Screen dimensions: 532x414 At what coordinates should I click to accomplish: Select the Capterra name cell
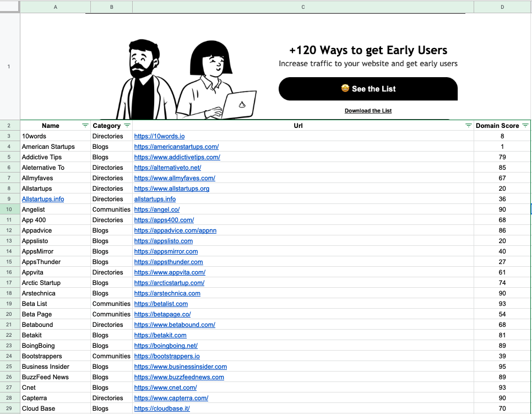coord(55,398)
